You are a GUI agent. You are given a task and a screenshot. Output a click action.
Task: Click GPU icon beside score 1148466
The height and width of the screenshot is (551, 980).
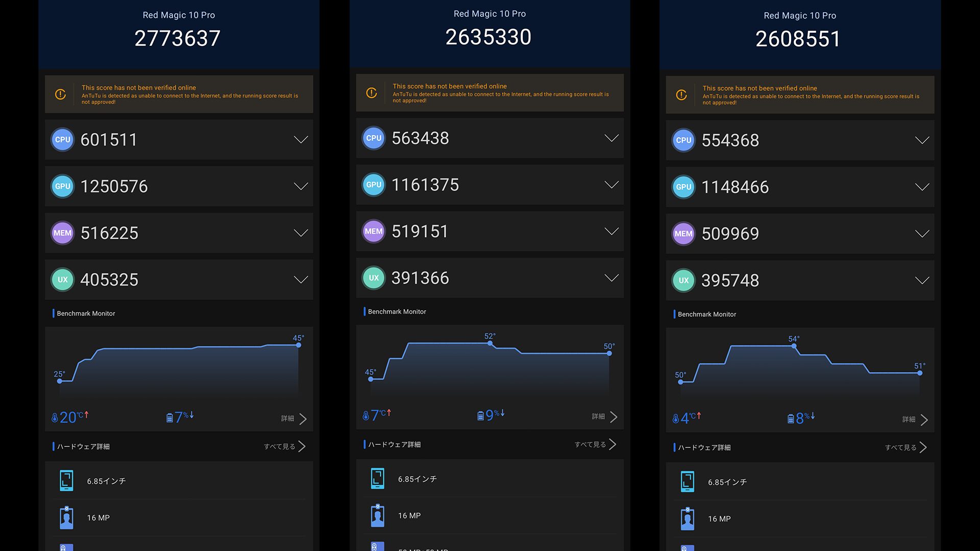[683, 187]
